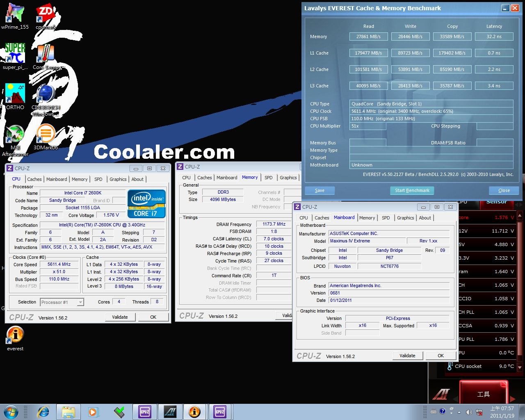Open the super_pi desktop shortcut
This screenshot has width=525, height=420.
pos(15,57)
